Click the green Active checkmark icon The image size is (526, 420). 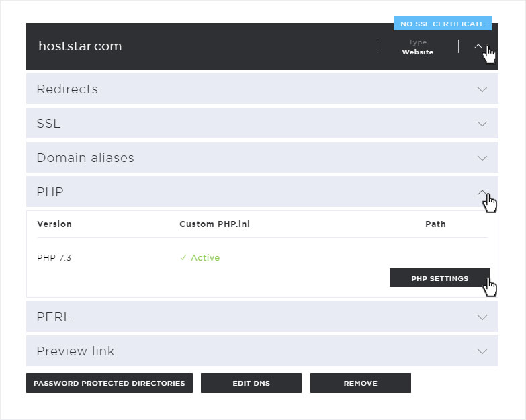[183, 257]
